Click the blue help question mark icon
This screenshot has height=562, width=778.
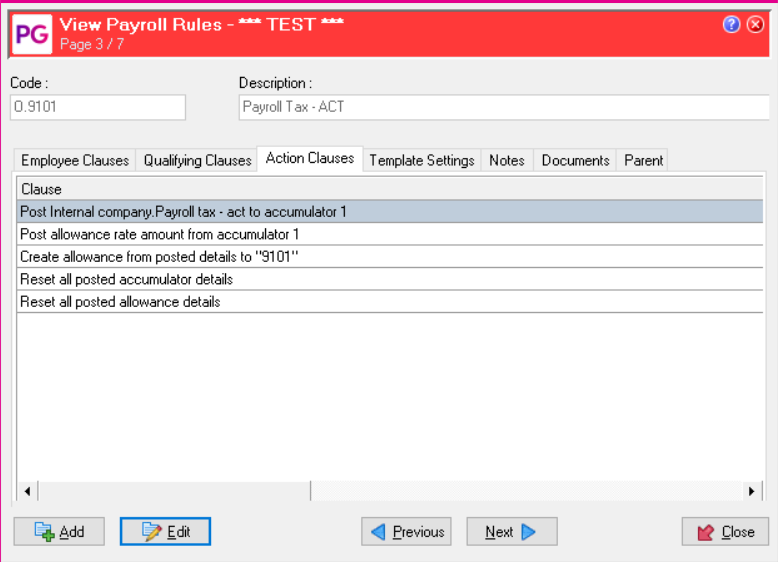click(732, 25)
